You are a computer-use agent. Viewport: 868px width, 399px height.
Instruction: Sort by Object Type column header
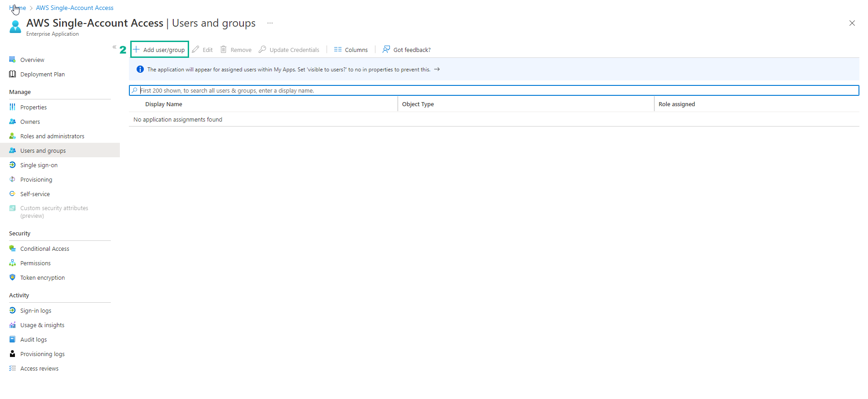click(x=418, y=104)
